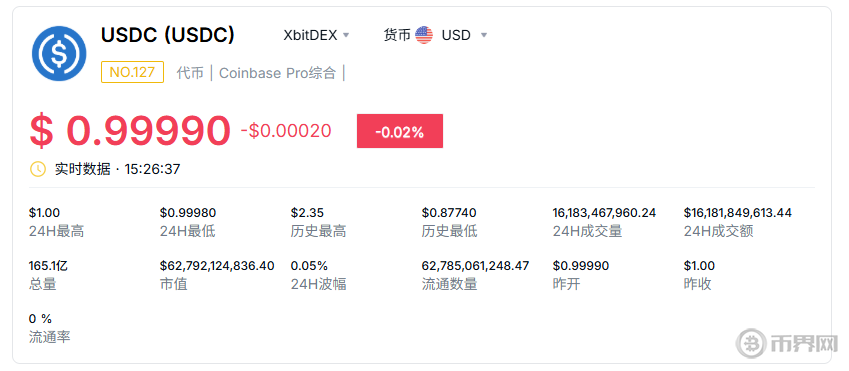Click the 24H成交量 volume figure

pos(604,213)
